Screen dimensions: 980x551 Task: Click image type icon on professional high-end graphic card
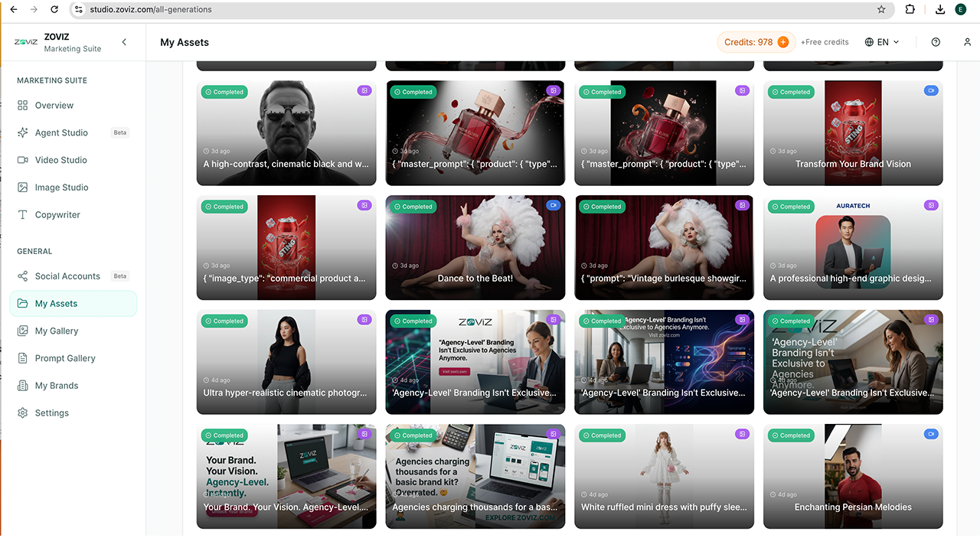click(931, 206)
